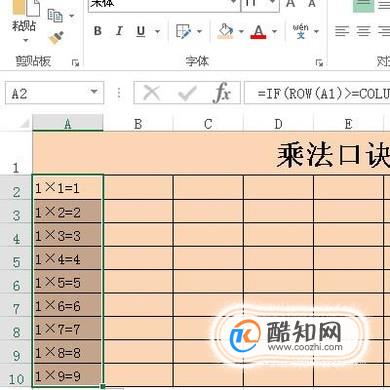Image resolution: width=390 pixels, height=390 pixels.
Task: Click the center align text icon
Action: point(363,31)
